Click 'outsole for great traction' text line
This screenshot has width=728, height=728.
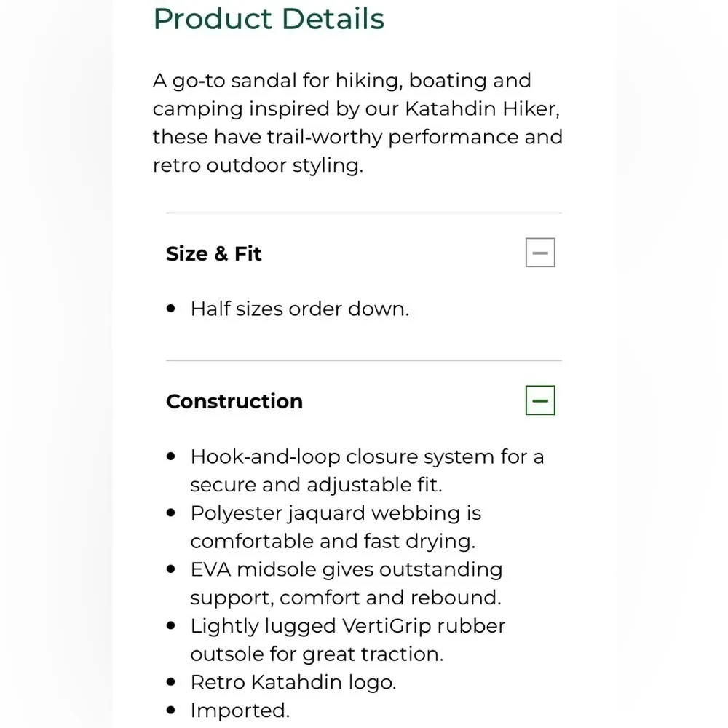pos(316,654)
